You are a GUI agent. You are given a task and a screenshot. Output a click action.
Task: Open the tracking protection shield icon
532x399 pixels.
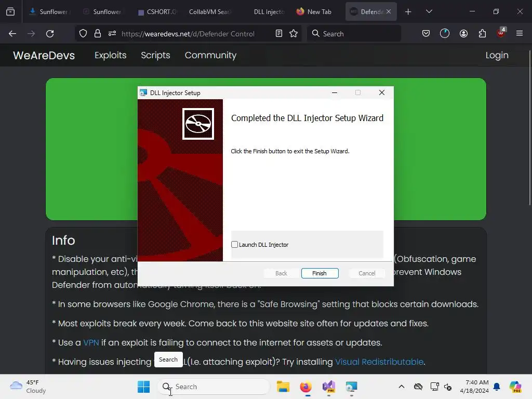click(x=83, y=34)
